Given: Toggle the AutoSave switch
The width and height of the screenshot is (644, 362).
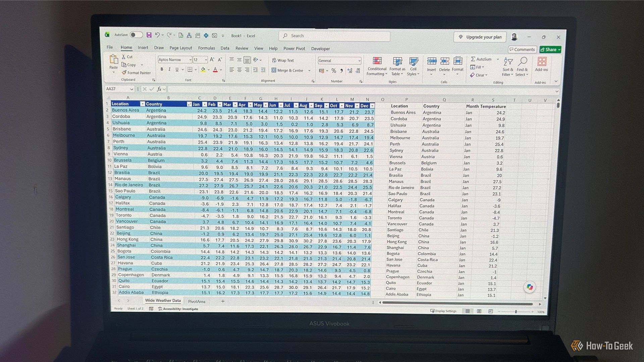Looking at the screenshot, I should [136, 35].
